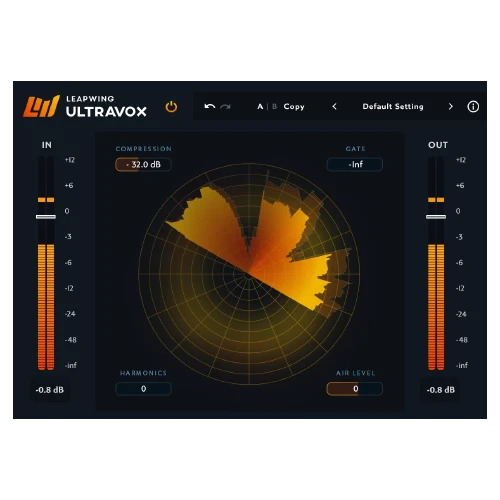
Task: Click the AIR LEVEL label
Action: (355, 373)
